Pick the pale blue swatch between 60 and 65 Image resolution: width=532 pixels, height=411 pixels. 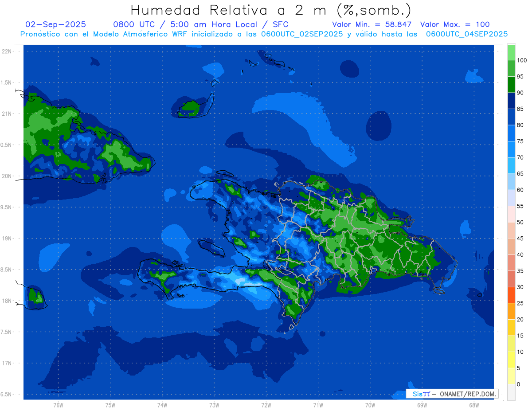tap(511, 182)
